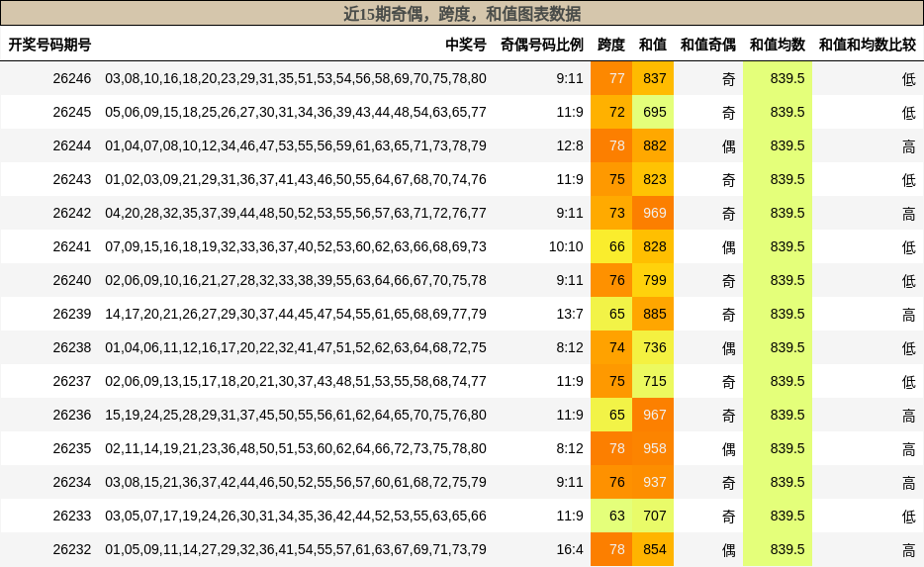
Task: Click the ratio 13:7 in row 26239
Action: (570, 314)
